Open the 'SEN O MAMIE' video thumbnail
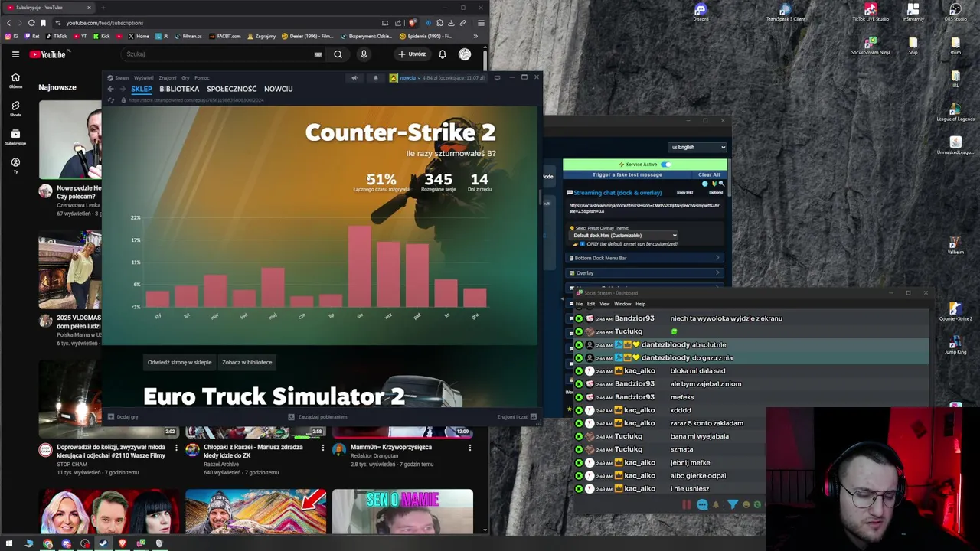The height and width of the screenshot is (551, 980). (x=403, y=510)
